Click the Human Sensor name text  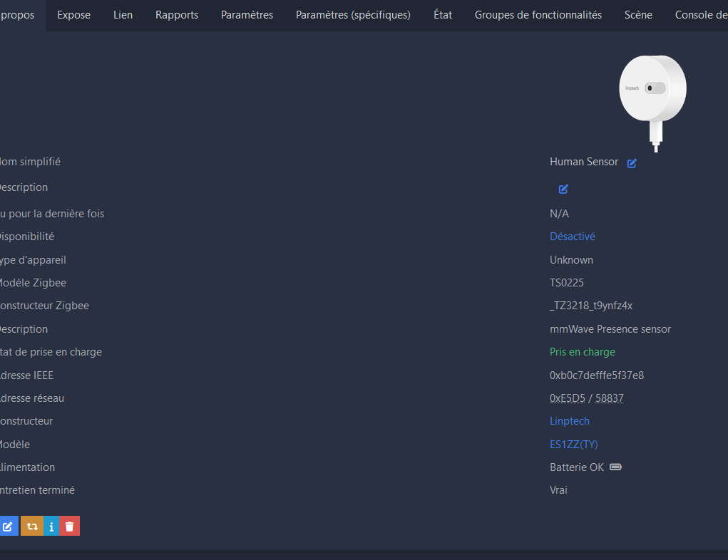pos(584,162)
